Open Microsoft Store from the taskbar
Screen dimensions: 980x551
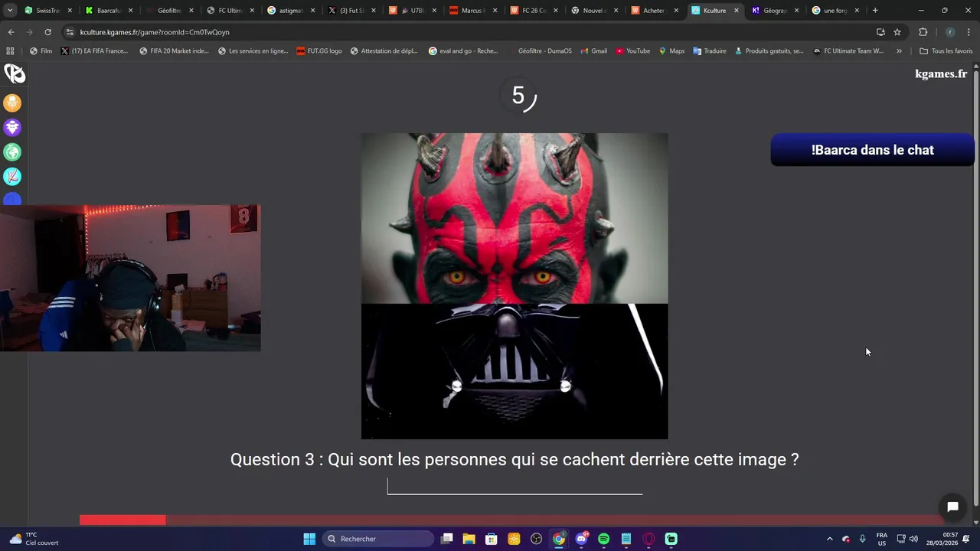coord(492,539)
